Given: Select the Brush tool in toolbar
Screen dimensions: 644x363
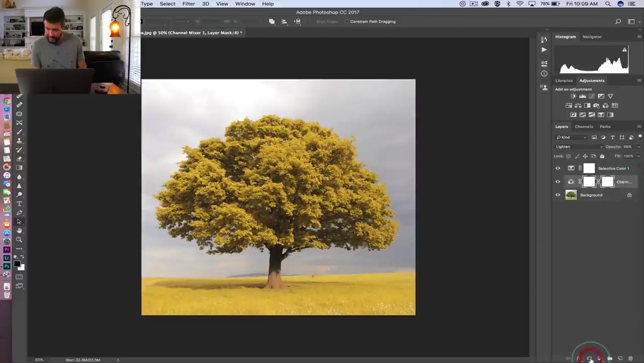Looking at the screenshot, I should click(x=19, y=132).
